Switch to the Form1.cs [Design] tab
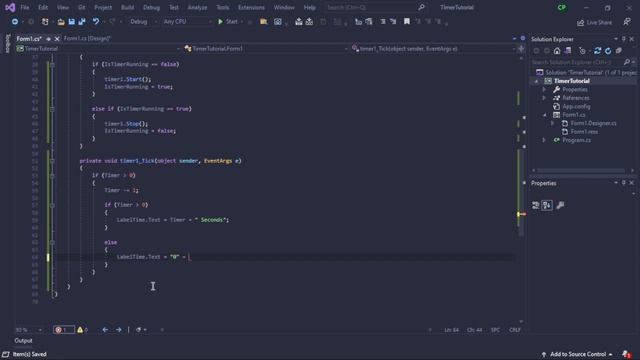The width and height of the screenshot is (640, 360). click(87, 38)
